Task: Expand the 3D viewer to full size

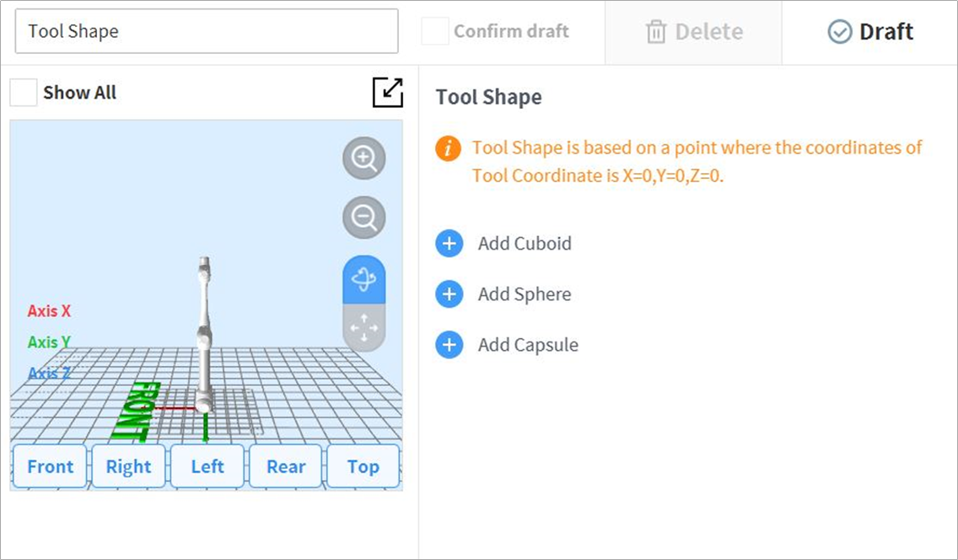Action: [x=388, y=93]
